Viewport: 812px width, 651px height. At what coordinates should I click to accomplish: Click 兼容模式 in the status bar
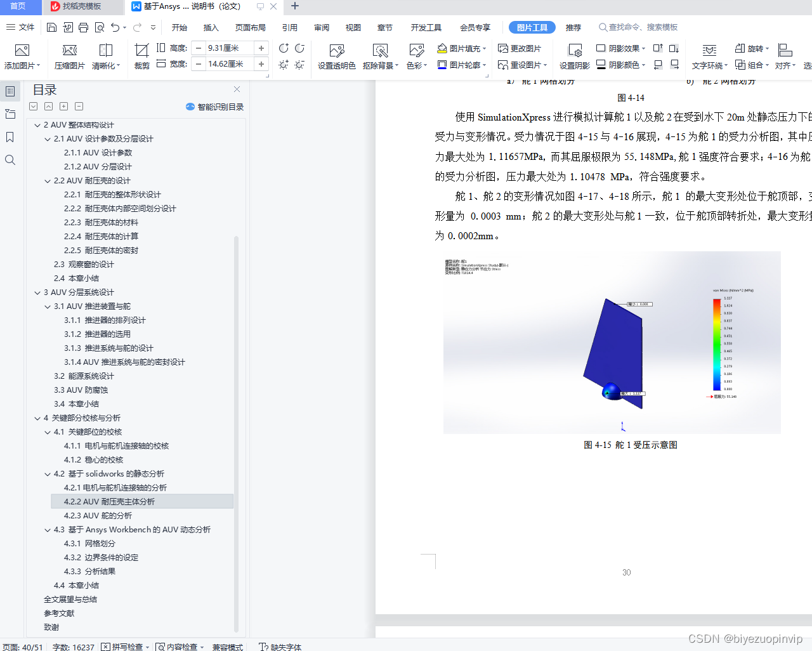[227, 647]
